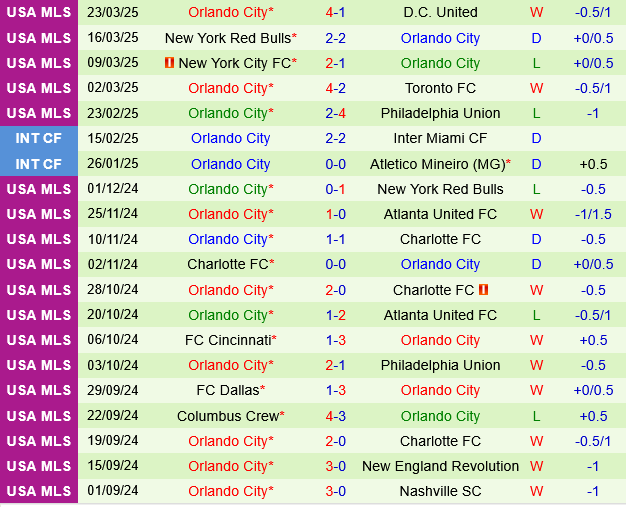This screenshot has height=507, width=626.
Task: Select the match date 01/09/24
Action: point(113,491)
